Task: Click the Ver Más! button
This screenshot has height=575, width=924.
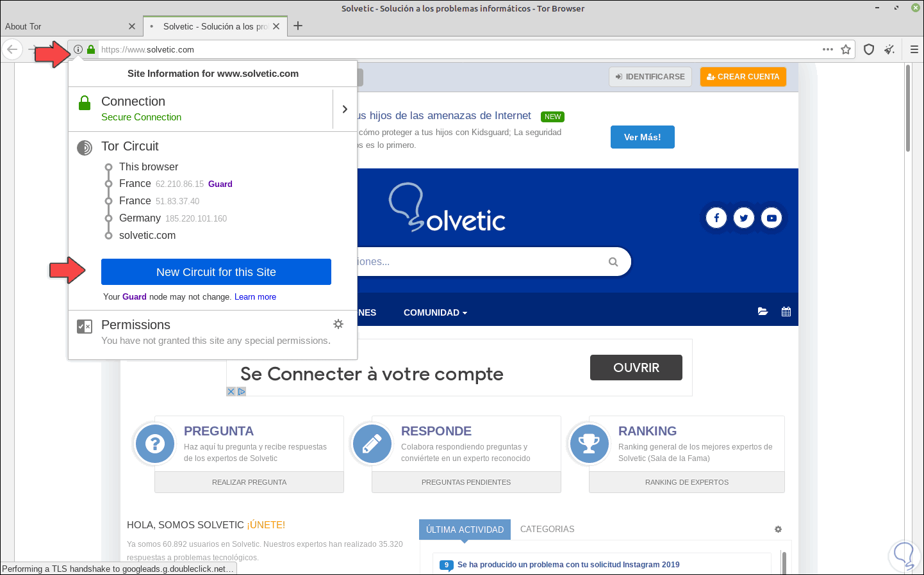Action: tap(643, 137)
